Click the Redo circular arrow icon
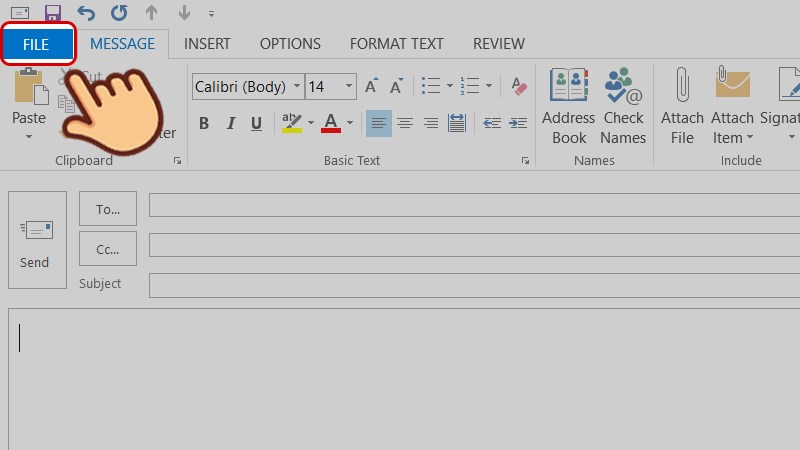This screenshot has width=800, height=450. pyautogui.click(x=119, y=13)
